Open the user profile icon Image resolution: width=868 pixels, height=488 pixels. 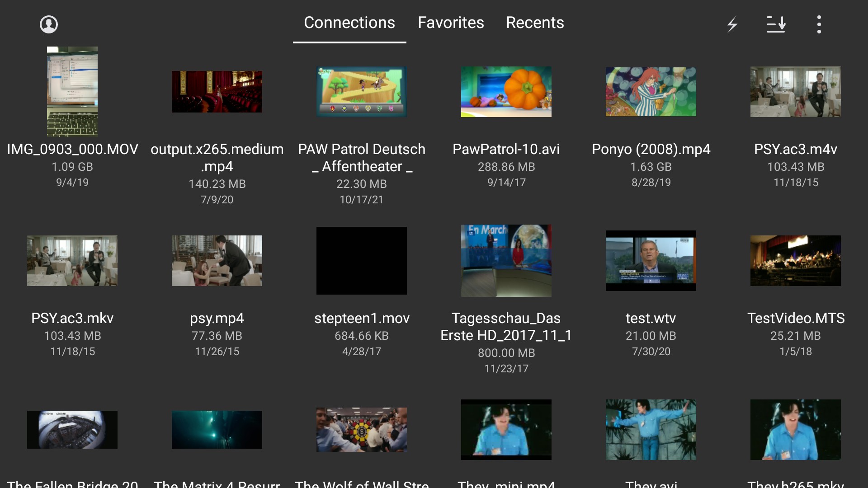(x=48, y=23)
